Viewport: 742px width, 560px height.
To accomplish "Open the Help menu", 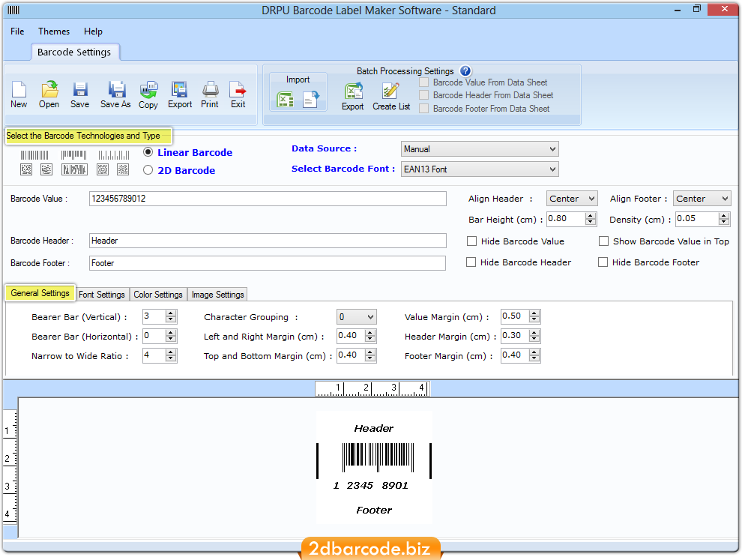I will (x=93, y=31).
